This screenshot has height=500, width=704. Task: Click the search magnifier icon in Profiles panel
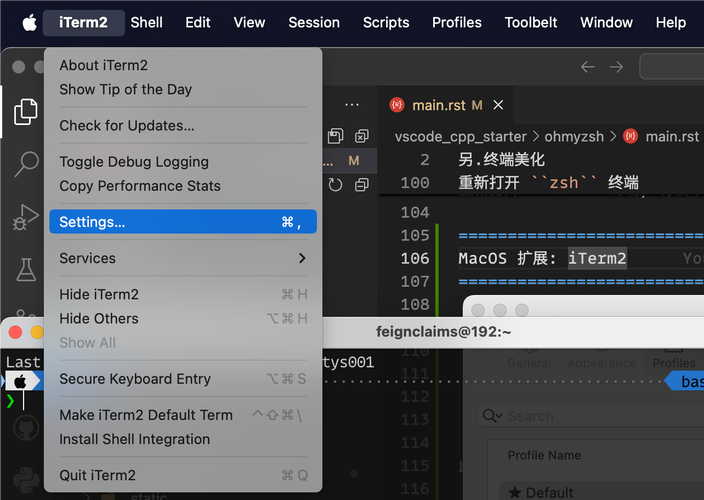(x=492, y=416)
